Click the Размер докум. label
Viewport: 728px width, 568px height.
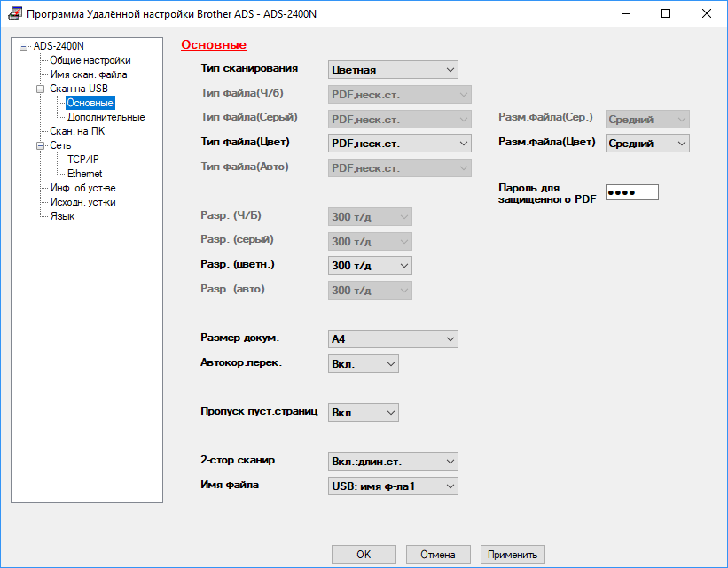239,338
